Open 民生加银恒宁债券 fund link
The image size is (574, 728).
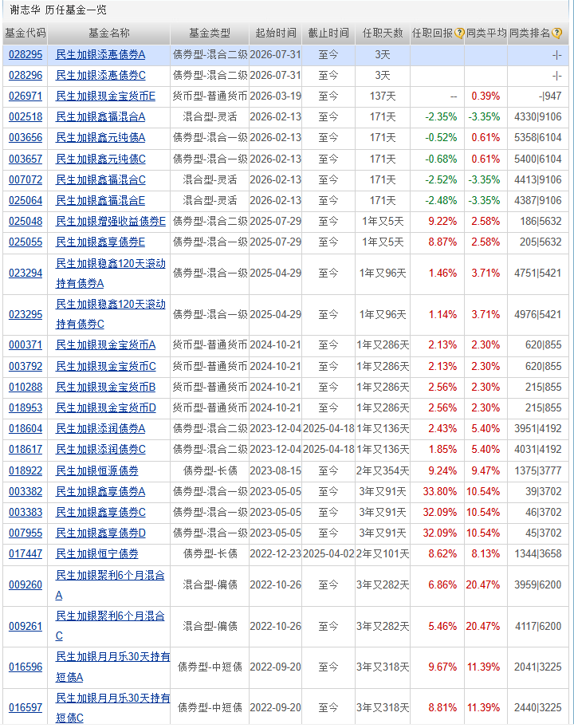97,554
